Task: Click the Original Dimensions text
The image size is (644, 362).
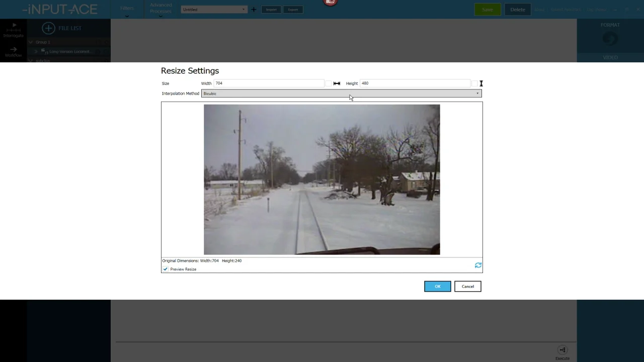Action: pyautogui.click(x=202, y=261)
